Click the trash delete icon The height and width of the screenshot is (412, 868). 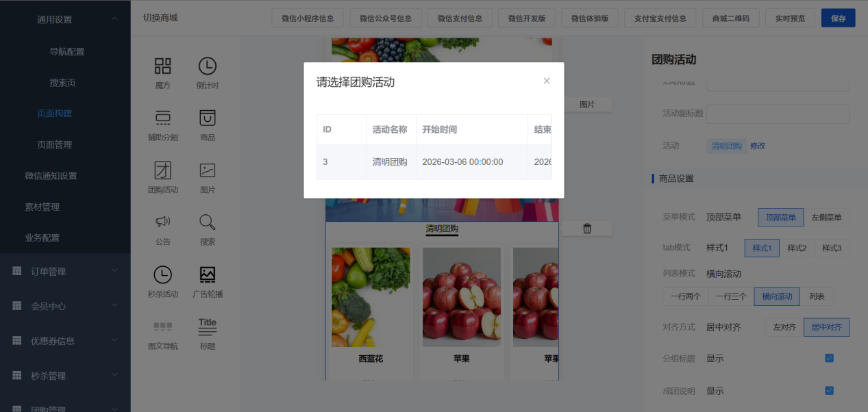point(587,229)
